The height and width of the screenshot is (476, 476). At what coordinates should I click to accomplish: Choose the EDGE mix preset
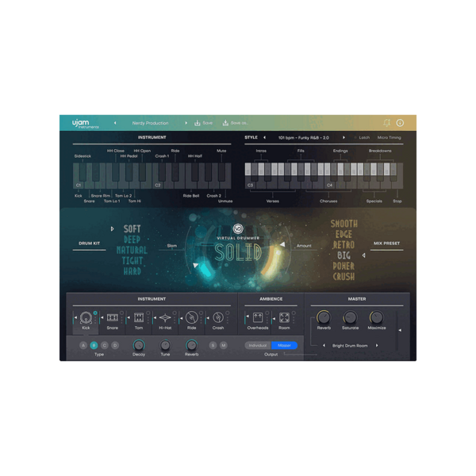[x=344, y=234]
